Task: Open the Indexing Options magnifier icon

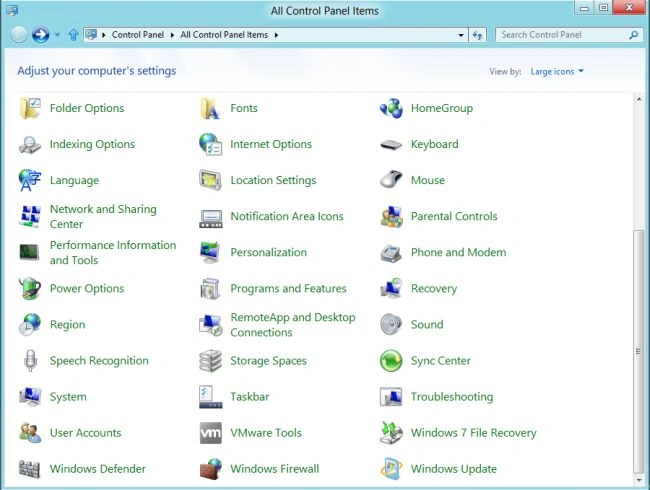Action: [x=30, y=144]
